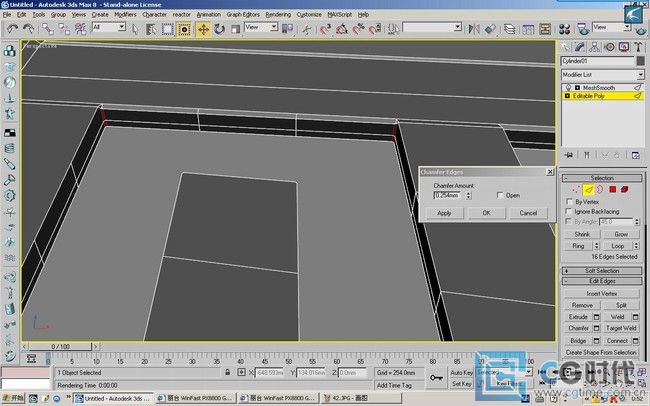650x406 pixels.
Task: Switch to the Utilities hammer panel tab
Action: pyautogui.click(x=638, y=47)
